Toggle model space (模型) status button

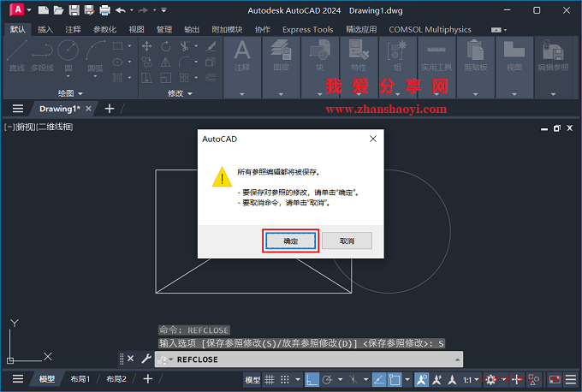252,380
